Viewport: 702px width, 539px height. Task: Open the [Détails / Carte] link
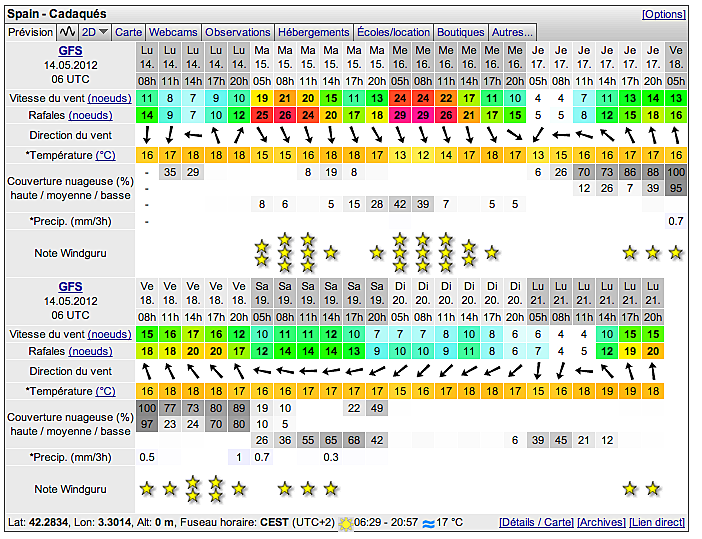pyautogui.click(x=536, y=522)
